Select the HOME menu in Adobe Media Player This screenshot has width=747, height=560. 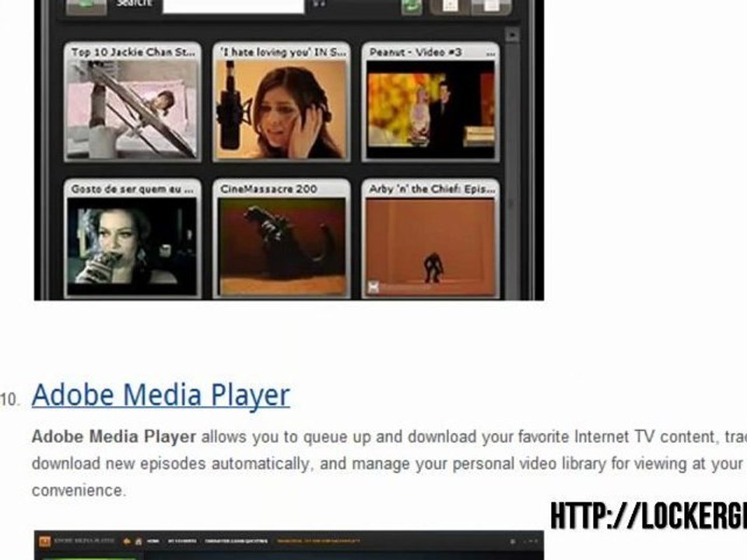153,541
